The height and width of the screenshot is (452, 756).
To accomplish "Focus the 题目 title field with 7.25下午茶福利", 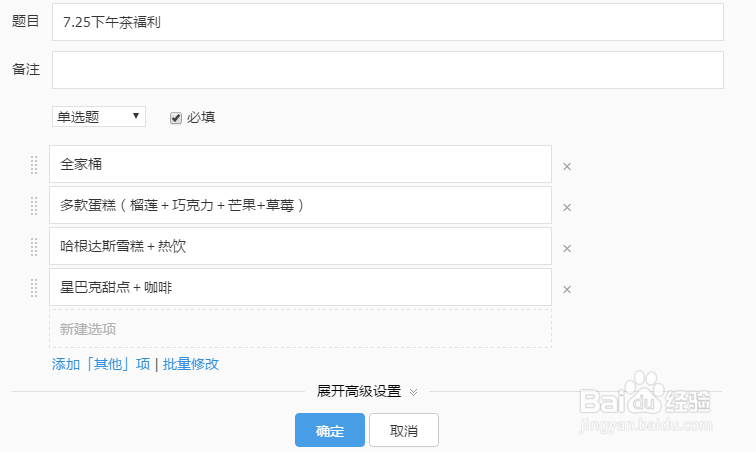I will 388,22.
